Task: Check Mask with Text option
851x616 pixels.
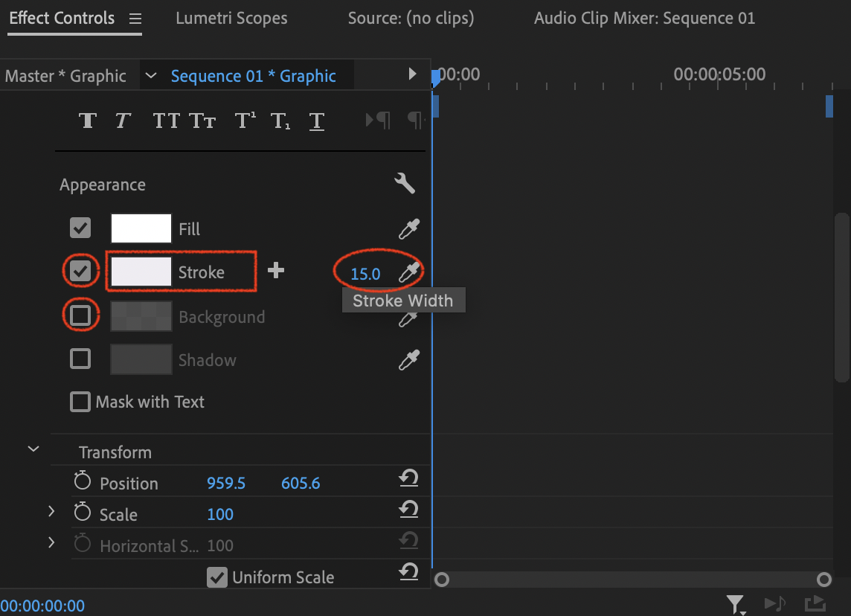Action: 80,402
